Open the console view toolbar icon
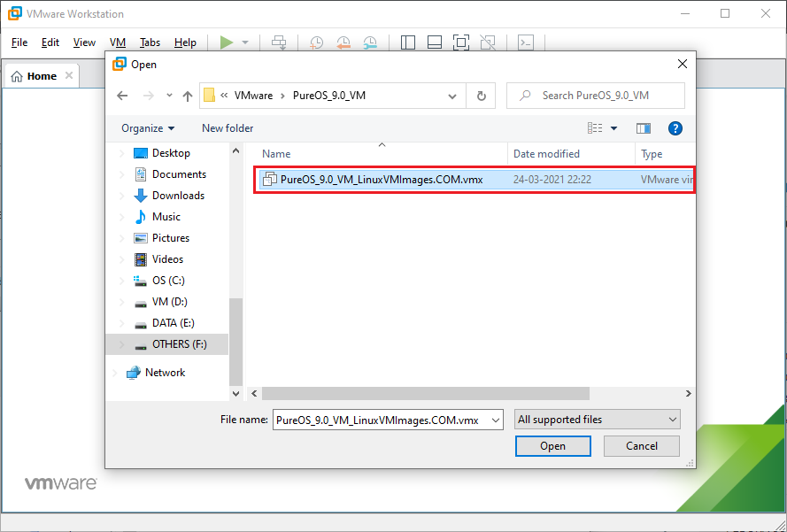The image size is (787, 532). pyautogui.click(x=526, y=42)
